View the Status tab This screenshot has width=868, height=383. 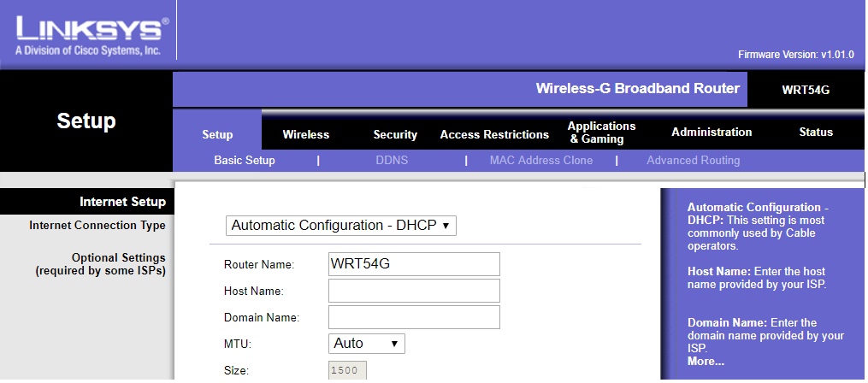[x=815, y=133]
